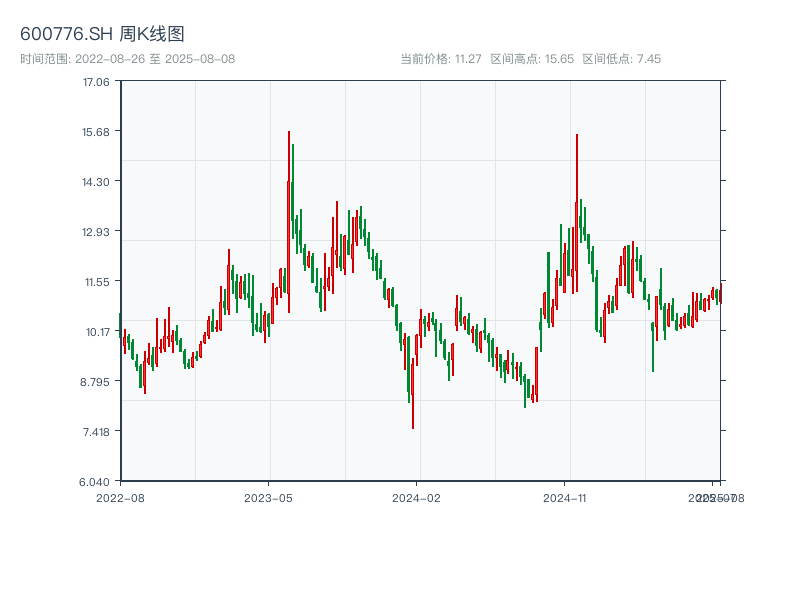Viewport: 800px width, 600px height.
Task: Select the 时间范围 date range text
Action: [127, 59]
